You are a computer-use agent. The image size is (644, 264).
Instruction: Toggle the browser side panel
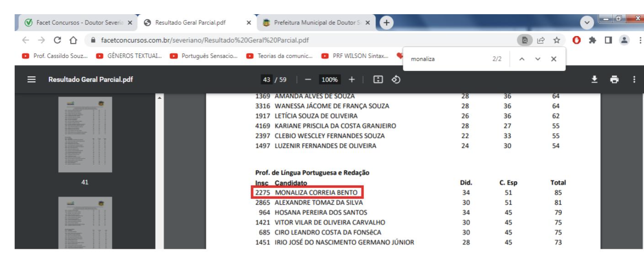608,40
